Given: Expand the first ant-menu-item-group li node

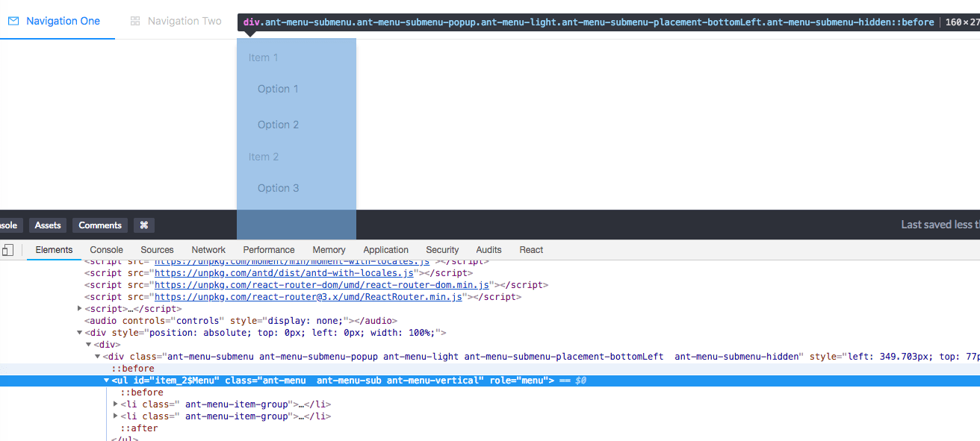Looking at the screenshot, I should (116, 404).
